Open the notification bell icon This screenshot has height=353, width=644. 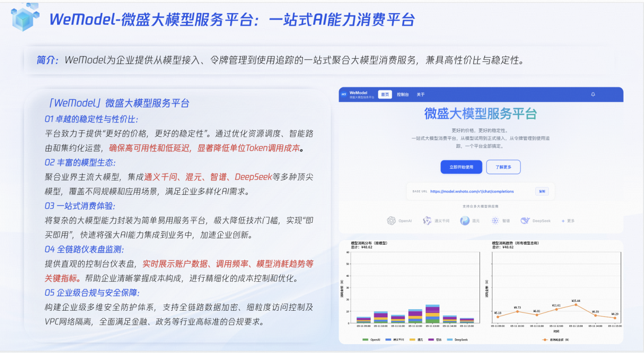point(593,94)
